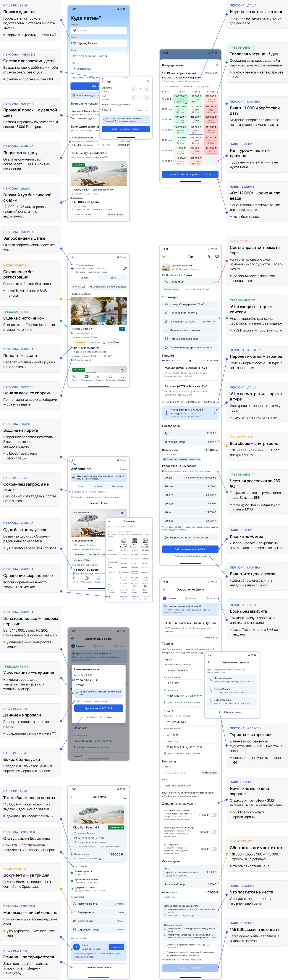Screen dimensions: 288x980
Task: Go back from the 'Турция, Анталья' results list
Action: click(73, 268)
